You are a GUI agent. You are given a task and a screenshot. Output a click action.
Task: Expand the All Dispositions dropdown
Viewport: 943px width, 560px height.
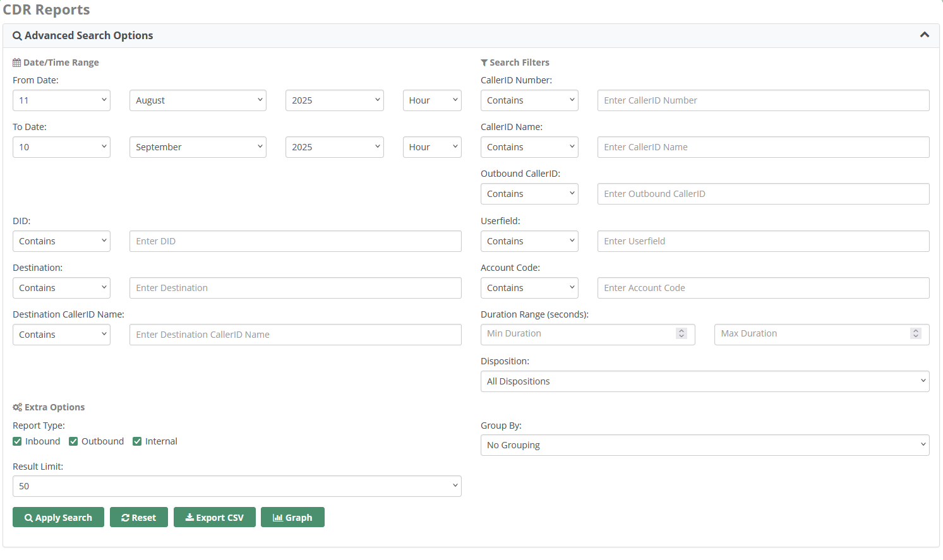[x=704, y=381]
